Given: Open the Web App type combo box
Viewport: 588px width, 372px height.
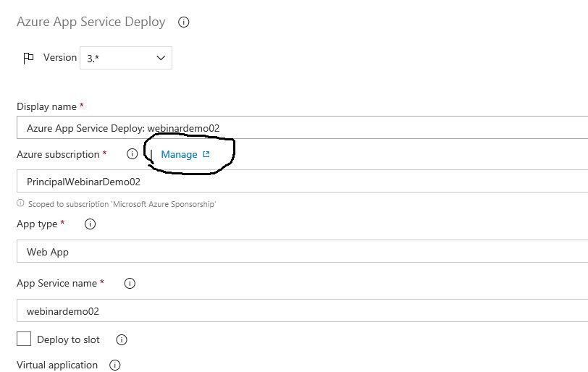Looking at the screenshot, I should pos(302,251).
